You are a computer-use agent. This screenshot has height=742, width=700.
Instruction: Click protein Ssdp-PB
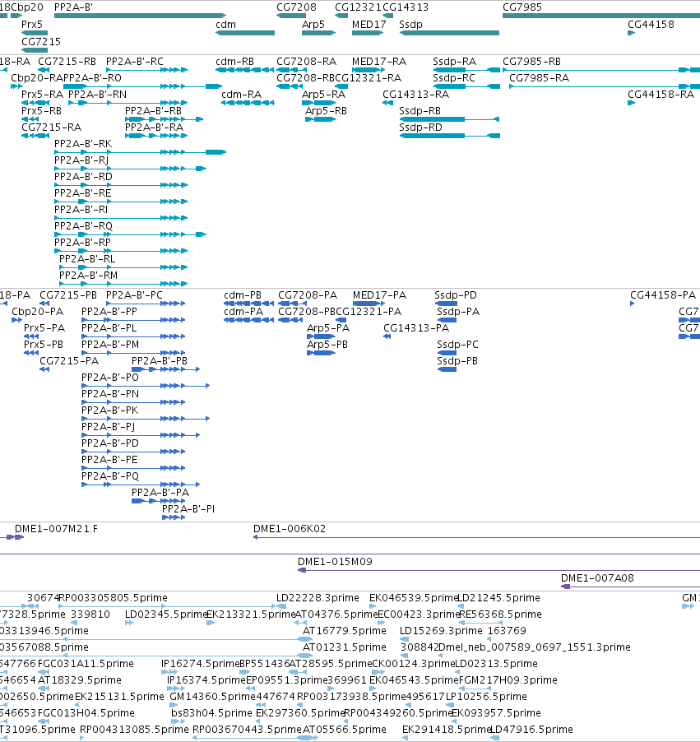pyautogui.click(x=447, y=369)
